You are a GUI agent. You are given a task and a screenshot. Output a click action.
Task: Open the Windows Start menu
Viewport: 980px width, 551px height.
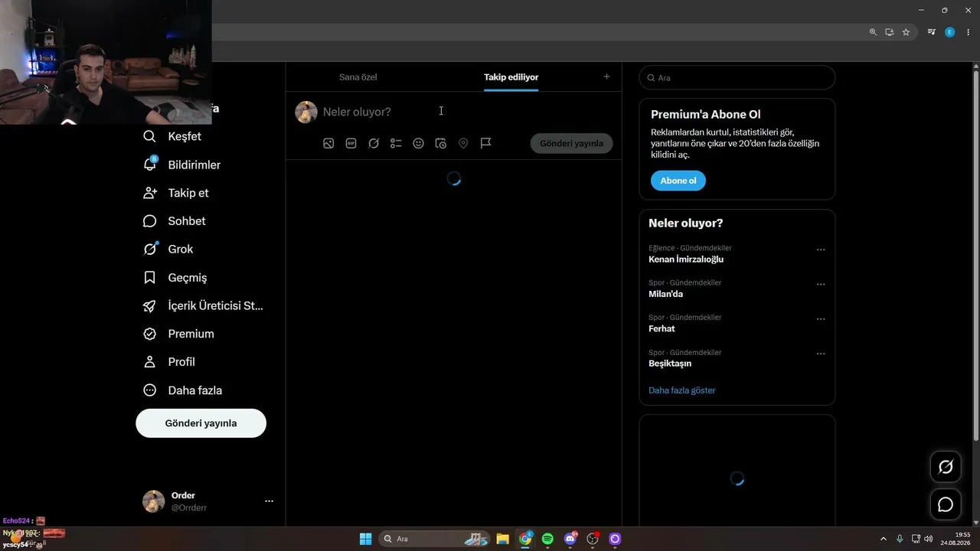pos(366,539)
